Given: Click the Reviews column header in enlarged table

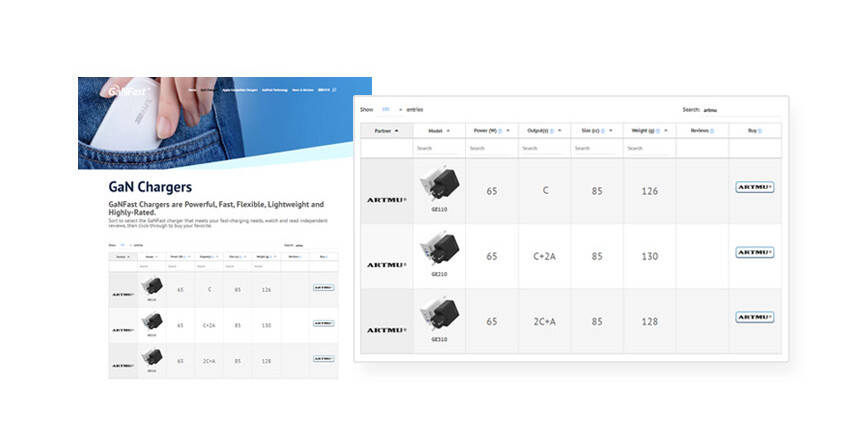Looking at the screenshot, I should tap(701, 130).
